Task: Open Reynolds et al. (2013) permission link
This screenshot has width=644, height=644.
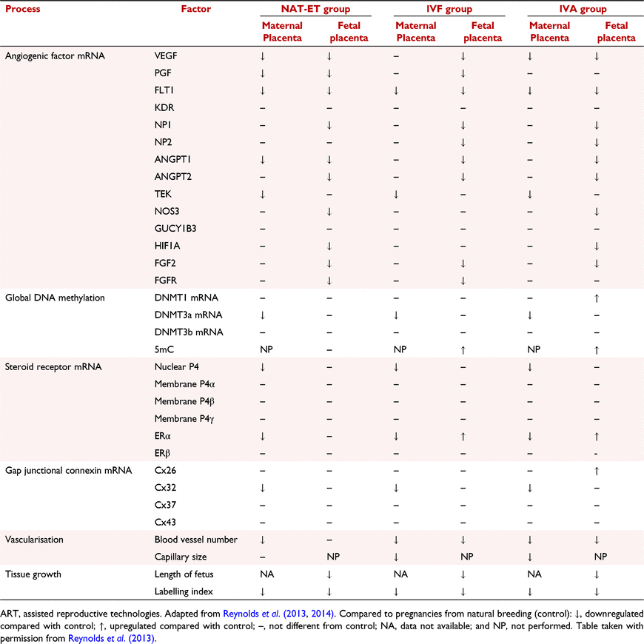Action: point(112,638)
